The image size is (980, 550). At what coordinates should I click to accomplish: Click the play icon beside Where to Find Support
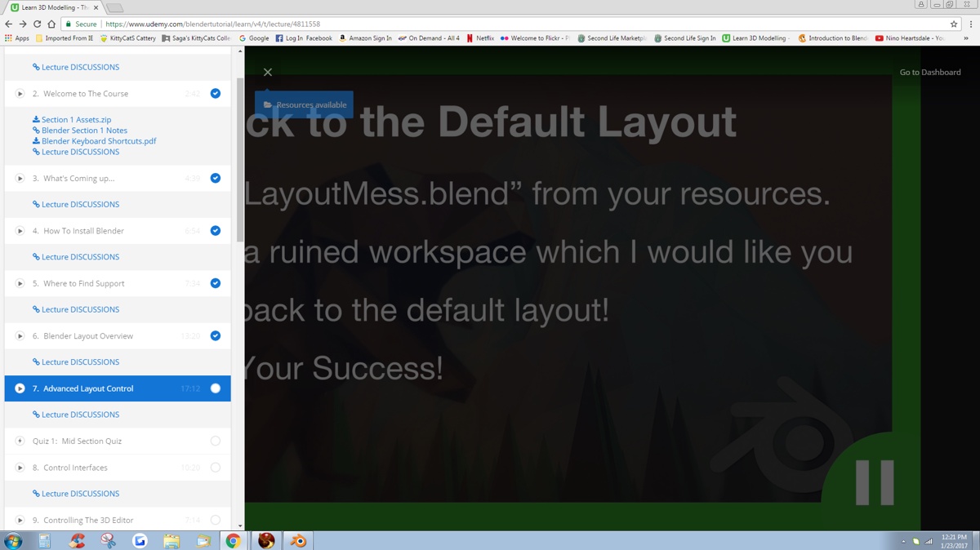pyautogui.click(x=20, y=283)
